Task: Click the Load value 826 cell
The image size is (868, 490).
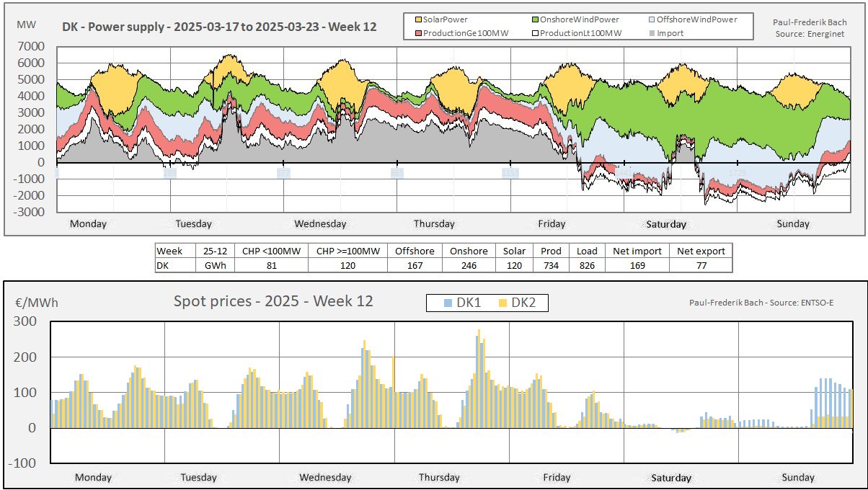Action: [587, 265]
